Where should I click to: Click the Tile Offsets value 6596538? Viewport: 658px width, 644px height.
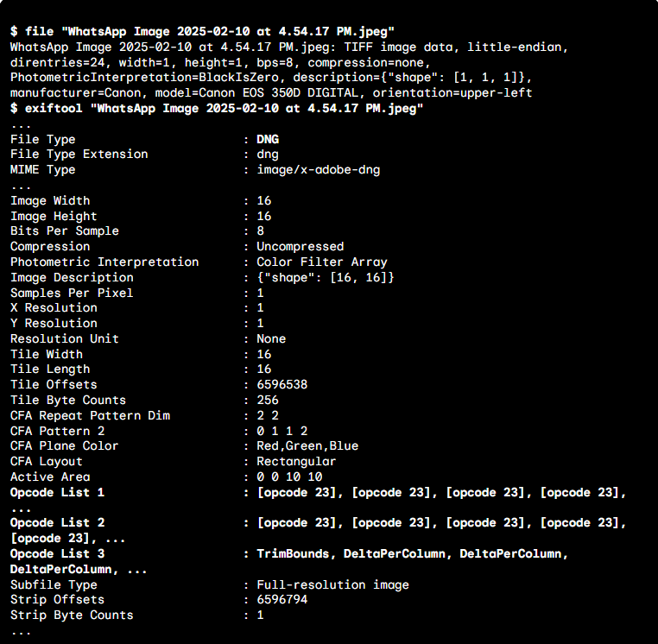pos(282,384)
